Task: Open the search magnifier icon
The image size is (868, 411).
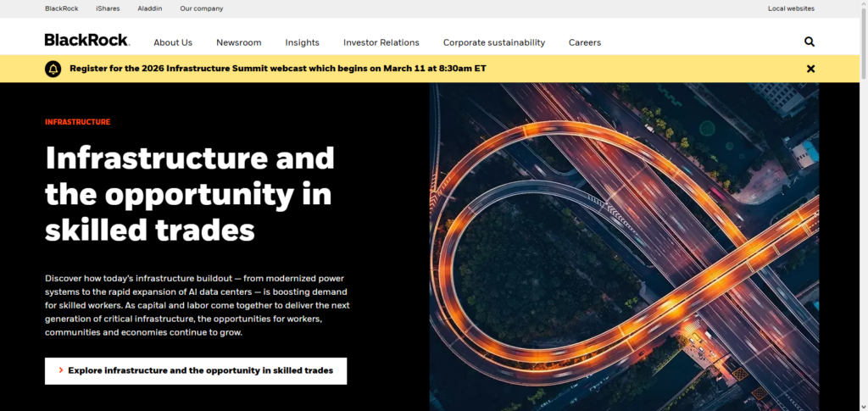Action: click(809, 42)
